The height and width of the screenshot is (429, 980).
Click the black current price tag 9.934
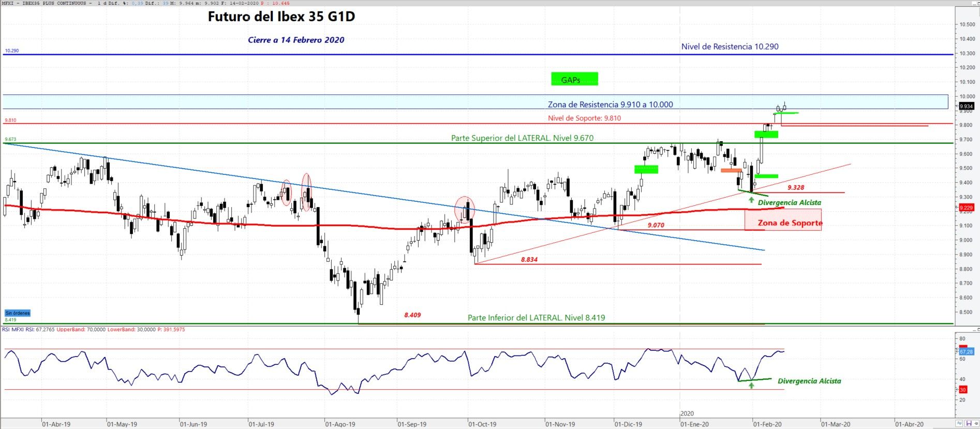click(x=966, y=106)
